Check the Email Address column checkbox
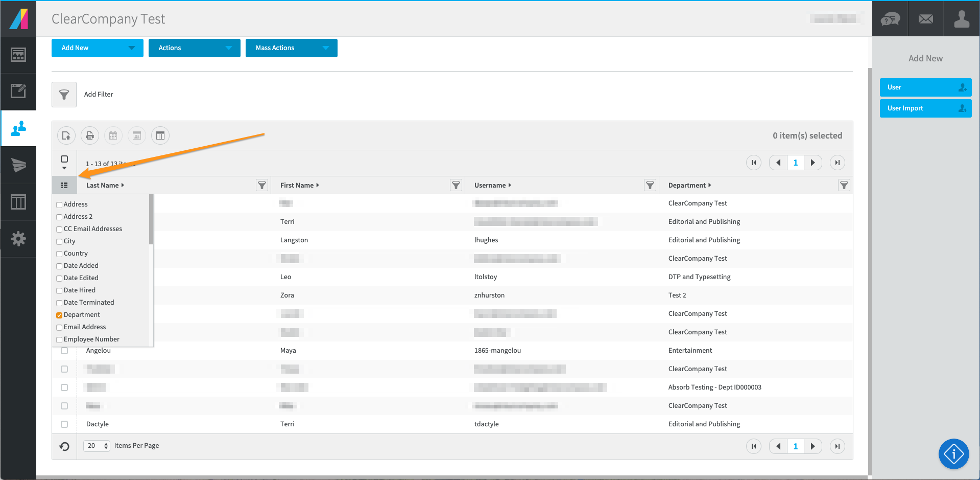980x480 pixels. pyautogui.click(x=59, y=327)
